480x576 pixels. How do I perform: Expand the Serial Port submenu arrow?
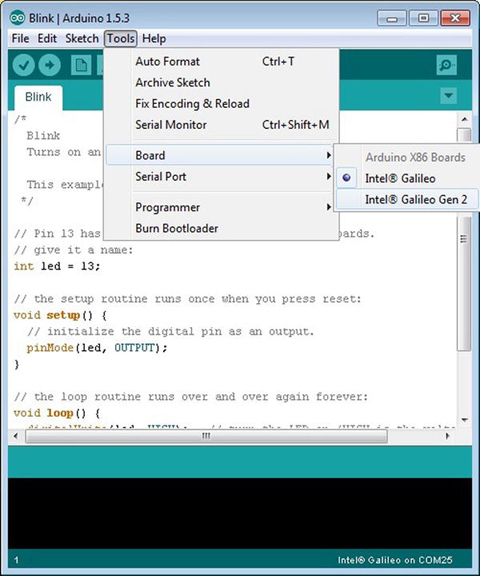[x=329, y=176]
